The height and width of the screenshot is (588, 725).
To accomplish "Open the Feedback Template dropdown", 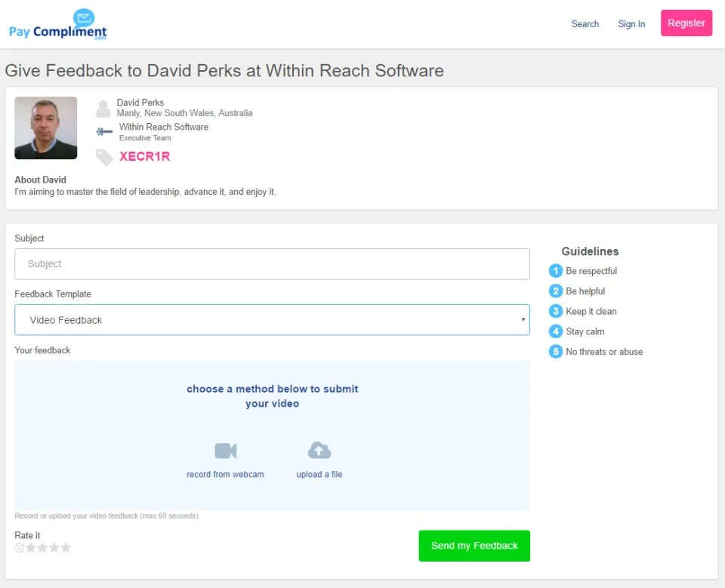I will click(272, 320).
